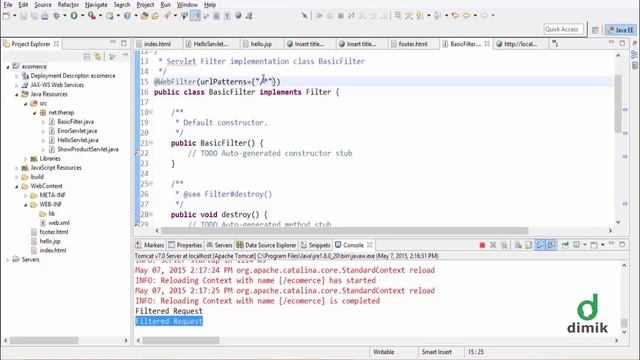This screenshot has height=360, width=640.
Task: Select web.xml in Project Explorer
Action: click(59, 223)
